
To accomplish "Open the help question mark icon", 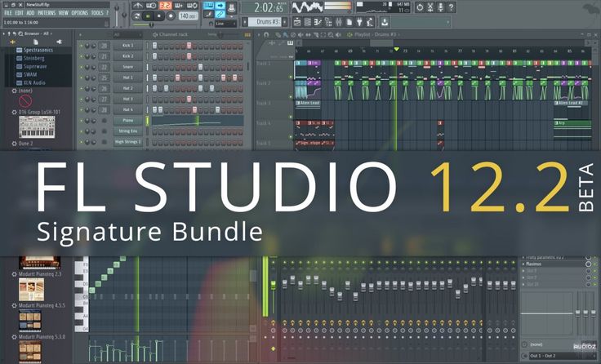I will 451,7.
